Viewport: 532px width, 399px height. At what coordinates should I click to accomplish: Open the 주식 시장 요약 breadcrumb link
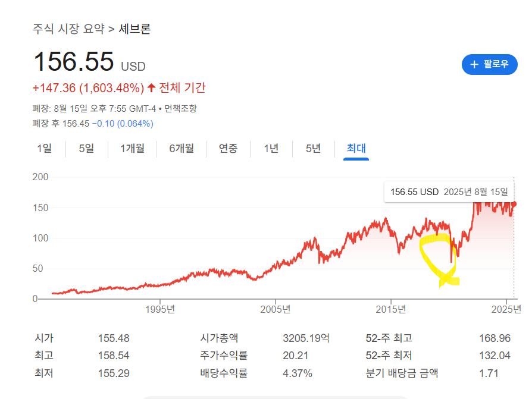68,29
